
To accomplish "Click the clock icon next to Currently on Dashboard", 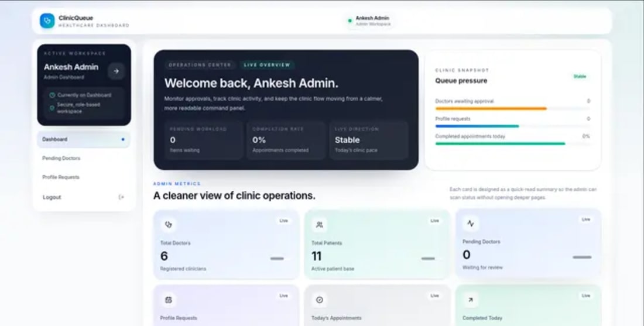I will (52, 95).
